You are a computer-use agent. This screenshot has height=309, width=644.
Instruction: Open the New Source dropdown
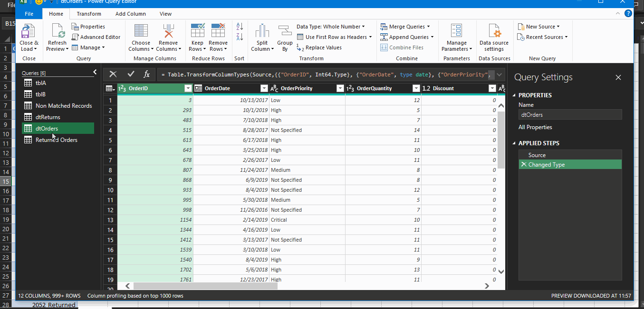pos(539,27)
